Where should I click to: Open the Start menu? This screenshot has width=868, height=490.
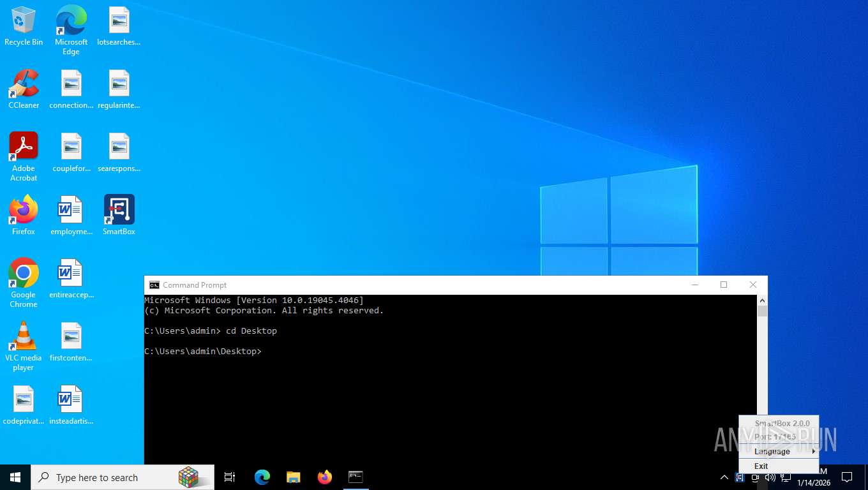pos(15,477)
